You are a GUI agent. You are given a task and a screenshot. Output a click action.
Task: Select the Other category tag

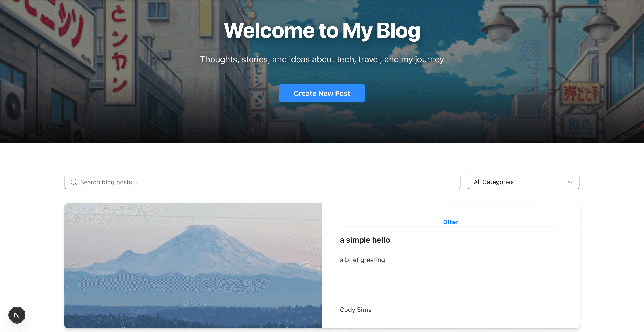point(451,222)
